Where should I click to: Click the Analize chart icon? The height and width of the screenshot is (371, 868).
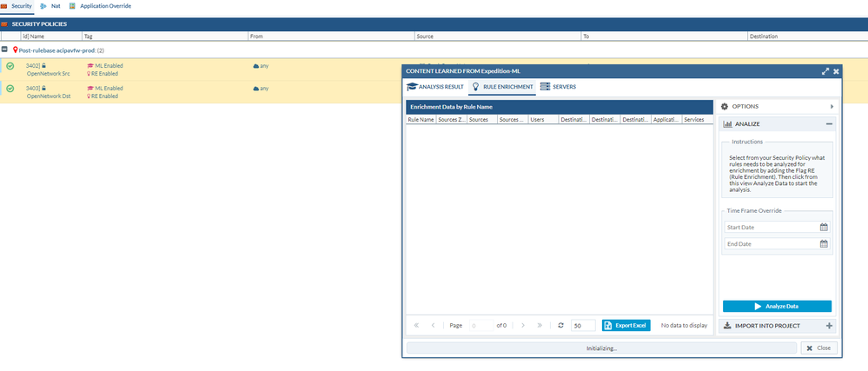click(727, 124)
